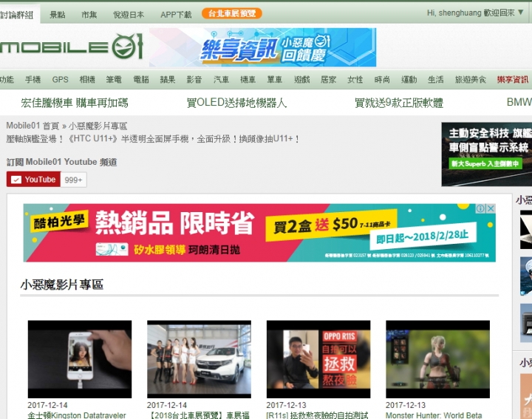The image size is (532, 419).
Task: Go to Mobile01 首頁 breadcrumb
Action: coord(33,126)
